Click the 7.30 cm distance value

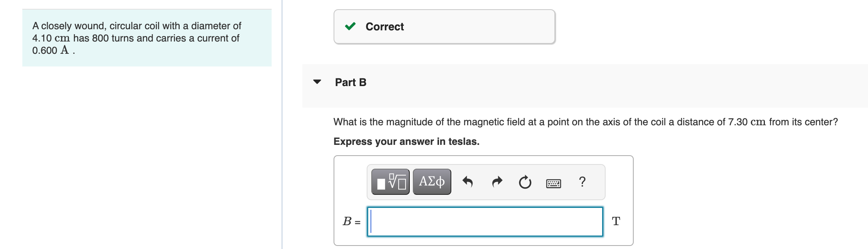(746, 122)
